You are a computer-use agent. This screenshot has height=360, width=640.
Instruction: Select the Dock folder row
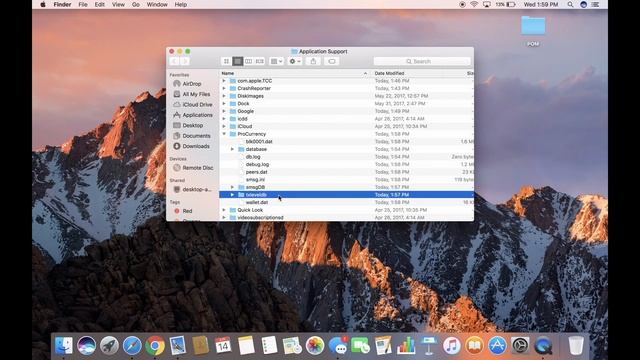(x=347, y=104)
